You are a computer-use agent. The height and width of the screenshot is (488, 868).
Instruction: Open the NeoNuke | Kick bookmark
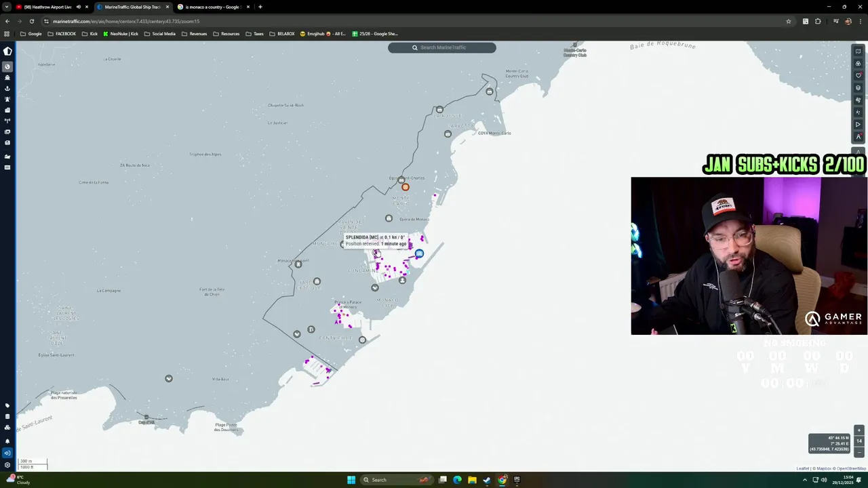pos(120,33)
